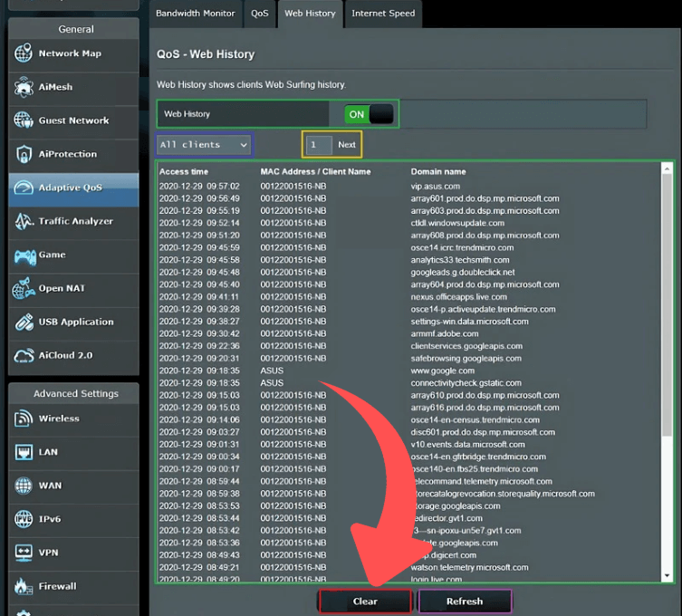Open the VPN monitor icon
This screenshot has width=682, height=616.
point(23,553)
